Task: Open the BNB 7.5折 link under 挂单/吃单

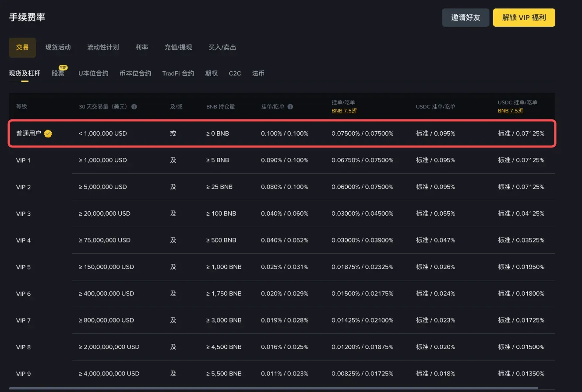Action: coord(344,111)
